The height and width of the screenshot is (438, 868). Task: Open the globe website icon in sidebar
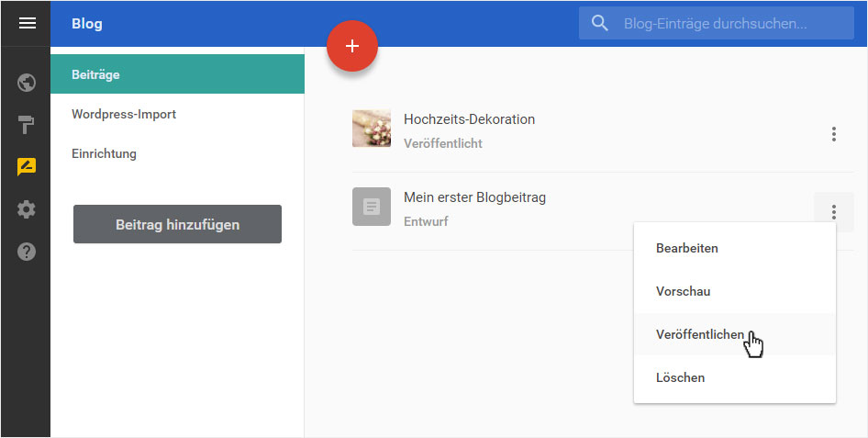click(27, 83)
